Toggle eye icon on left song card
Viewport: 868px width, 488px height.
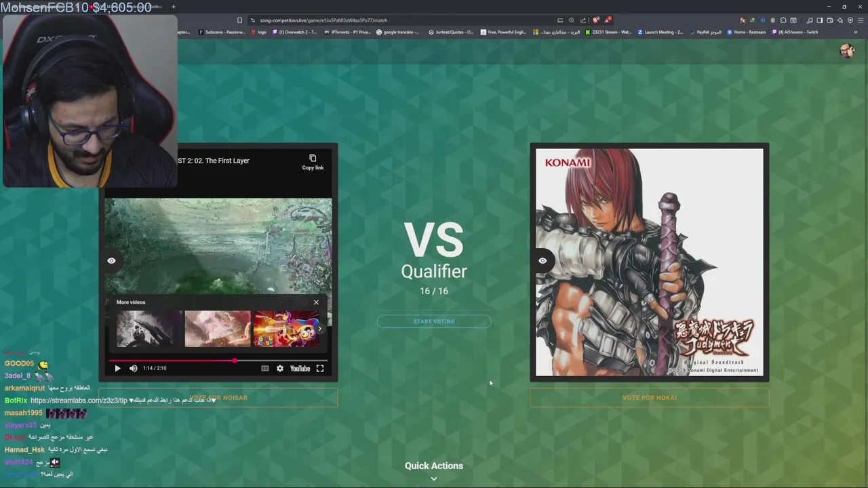pyautogui.click(x=111, y=260)
